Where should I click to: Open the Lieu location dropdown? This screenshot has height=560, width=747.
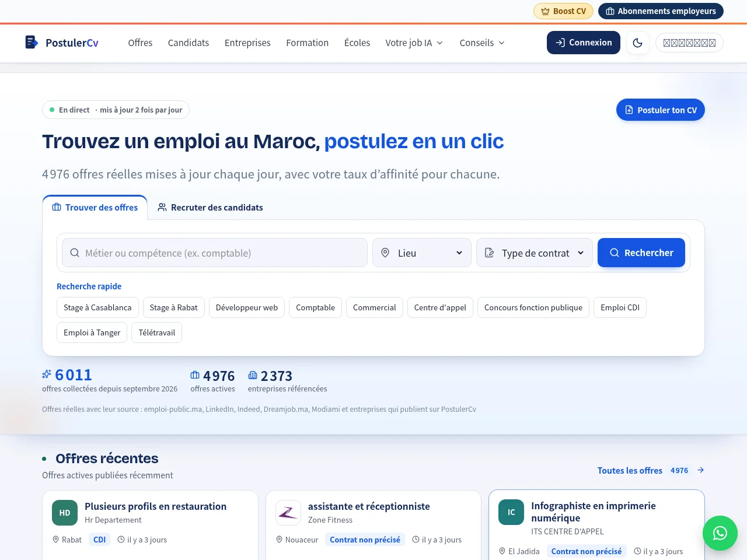pyautogui.click(x=422, y=253)
